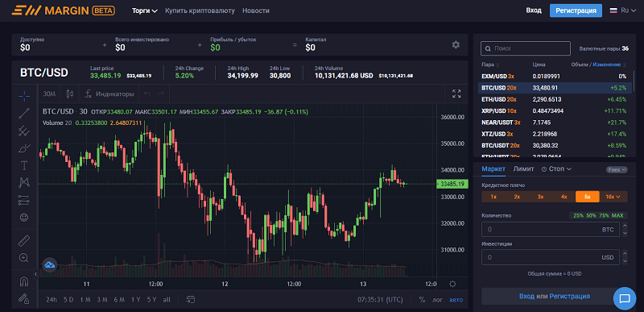Select the brush drawing tool

[x=24, y=148]
